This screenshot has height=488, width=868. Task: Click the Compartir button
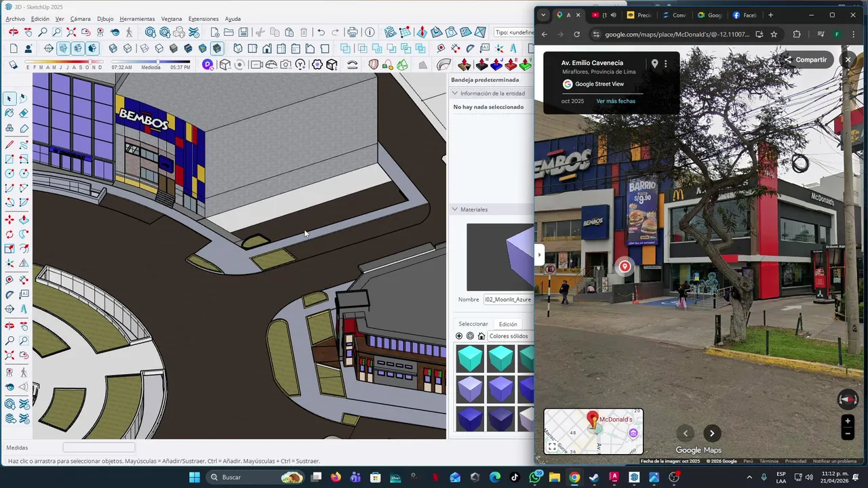[x=806, y=60]
